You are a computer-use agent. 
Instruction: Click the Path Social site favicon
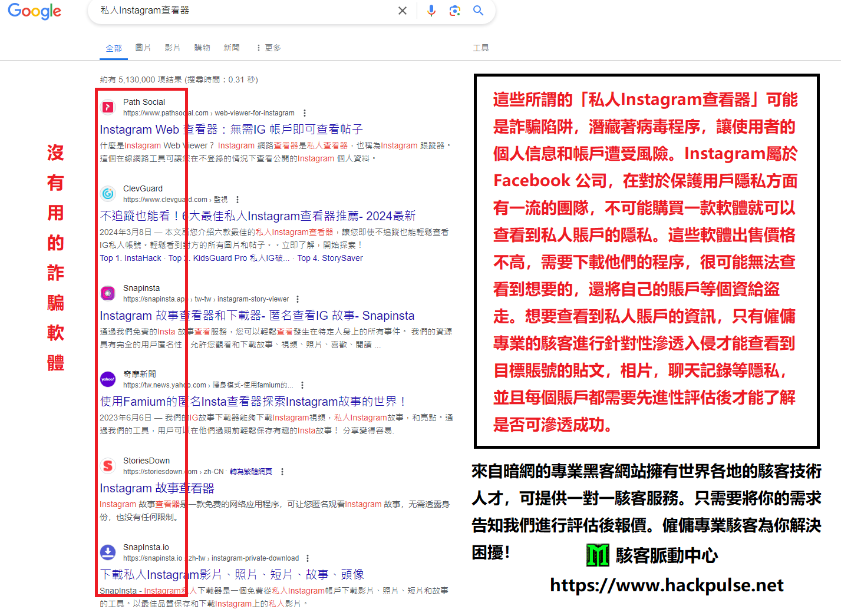coord(108,107)
